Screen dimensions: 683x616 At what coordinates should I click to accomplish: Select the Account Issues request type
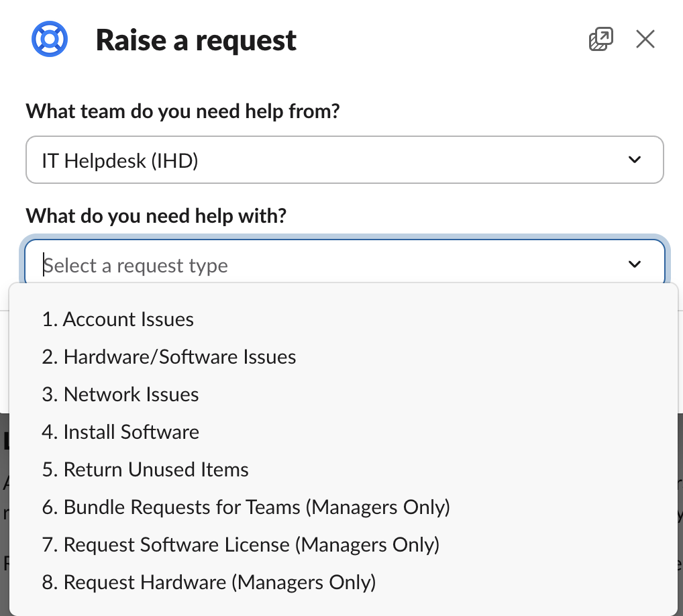(118, 319)
